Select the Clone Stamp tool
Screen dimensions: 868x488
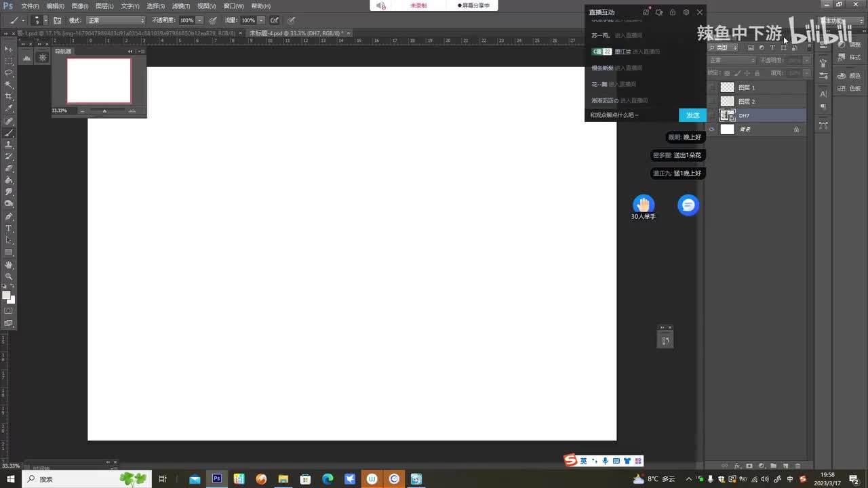[9, 145]
